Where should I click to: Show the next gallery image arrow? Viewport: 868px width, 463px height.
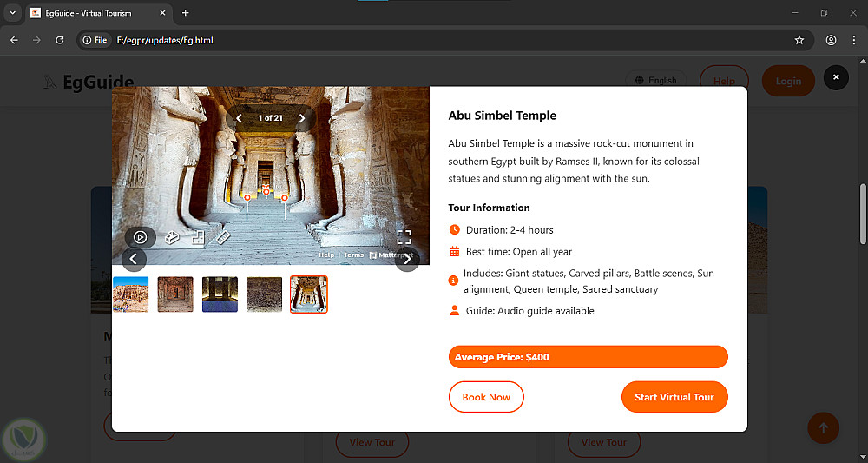pos(407,259)
